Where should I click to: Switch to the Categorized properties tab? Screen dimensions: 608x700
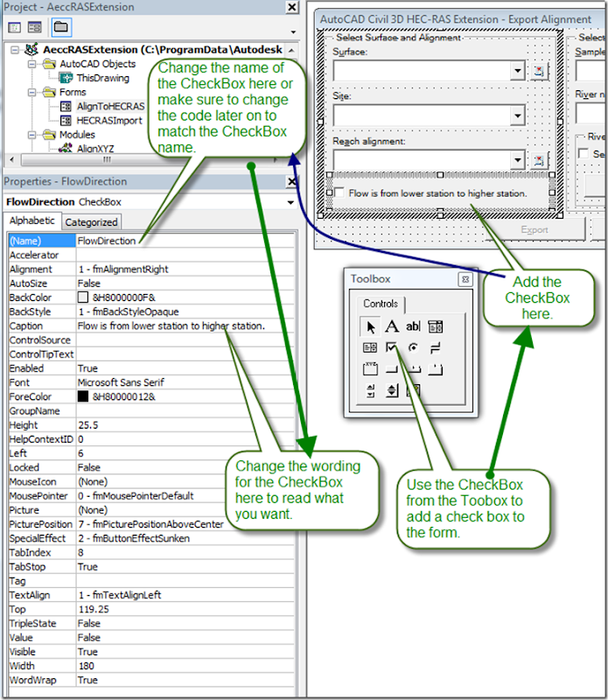pos(91,222)
